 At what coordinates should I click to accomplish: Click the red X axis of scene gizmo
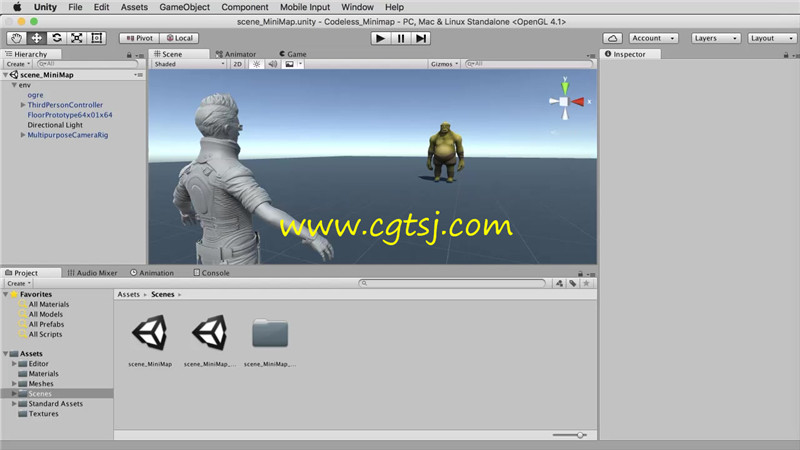point(578,102)
